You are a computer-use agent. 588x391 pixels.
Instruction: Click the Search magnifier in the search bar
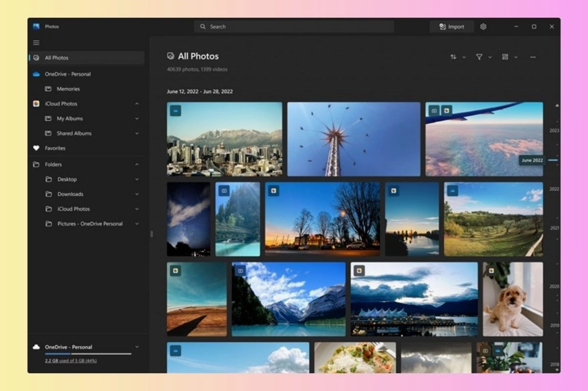[x=203, y=26]
